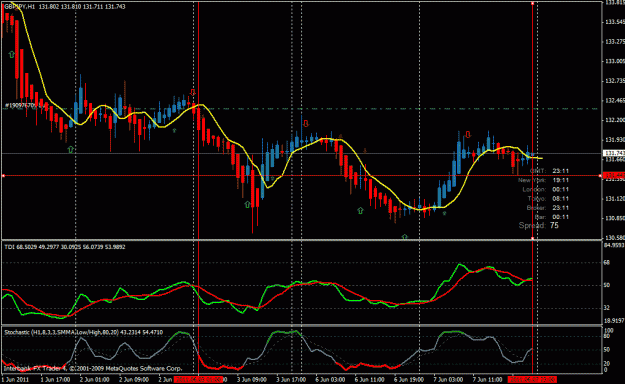Click the red date tag after 7 Jun 11:00
Screen dimensions: 625x384
(532, 379)
